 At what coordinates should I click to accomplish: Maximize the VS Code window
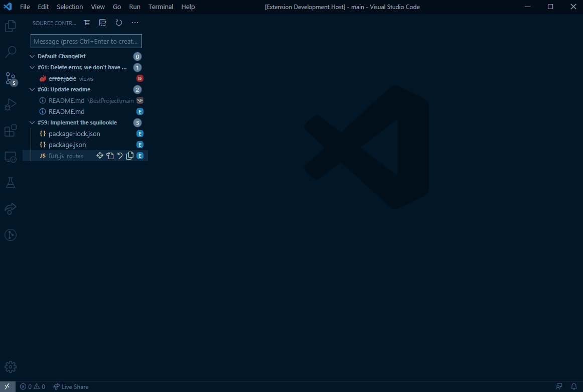pos(550,7)
